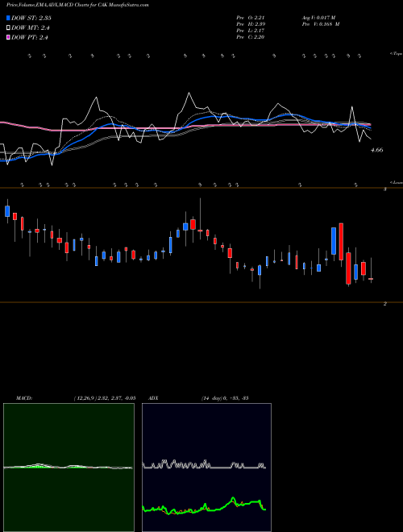Click the 'Pre C: 2.20' close value
Viewport: 403px width, 532px height.
point(251,37)
